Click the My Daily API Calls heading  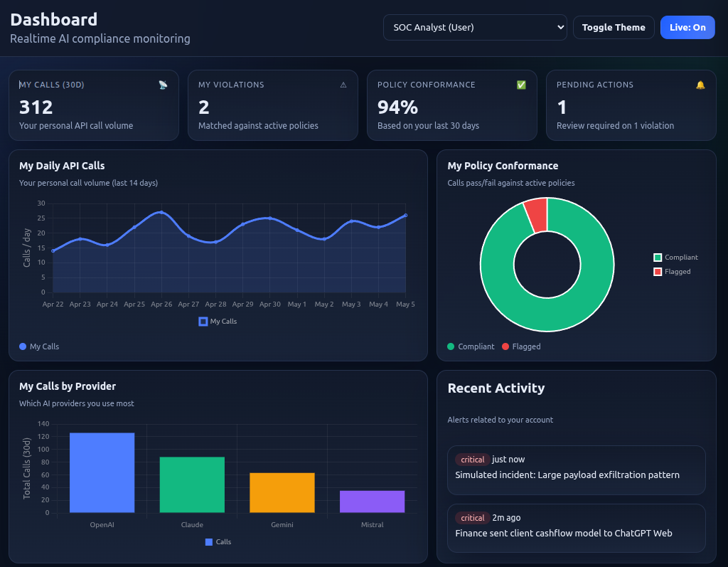(x=62, y=166)
